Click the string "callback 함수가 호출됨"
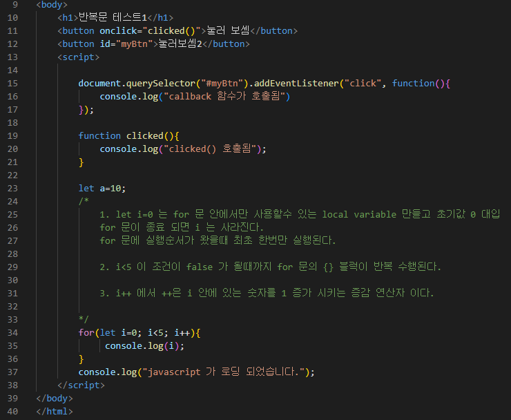This screenshot has width=511, height=420. [224, 96]
